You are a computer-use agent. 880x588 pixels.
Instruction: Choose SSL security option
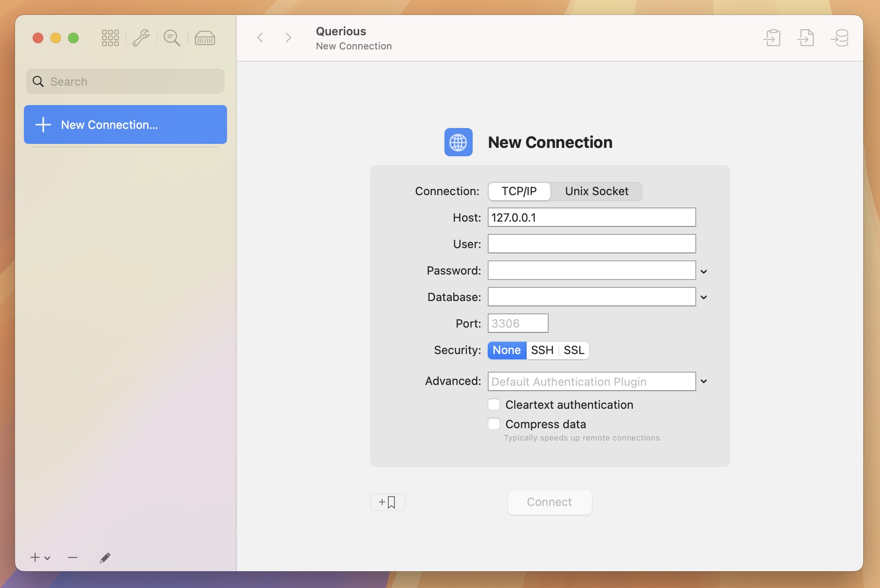tap(574, 350)
